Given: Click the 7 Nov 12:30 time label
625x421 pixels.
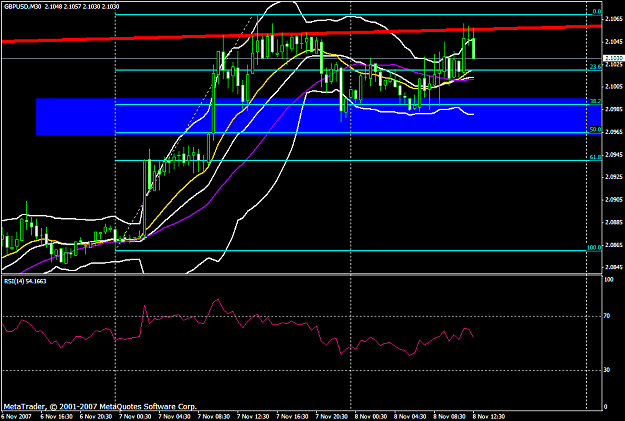Looking at the screenshot, I should coord(253,416).
